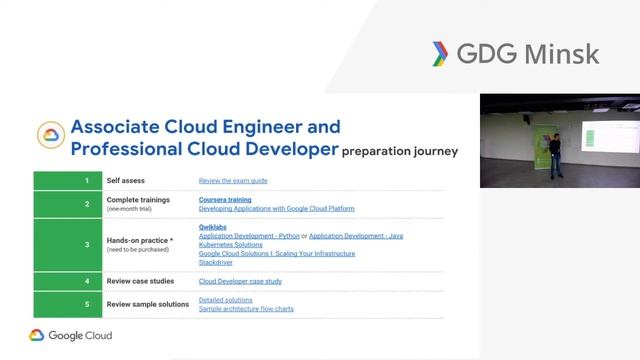
Task: Open 'Application Development - Python' link
Action: pos(249,236)
